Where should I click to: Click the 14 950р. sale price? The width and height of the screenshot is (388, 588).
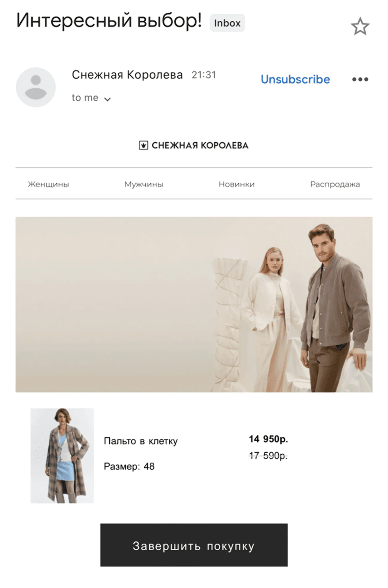coord(268,439)
